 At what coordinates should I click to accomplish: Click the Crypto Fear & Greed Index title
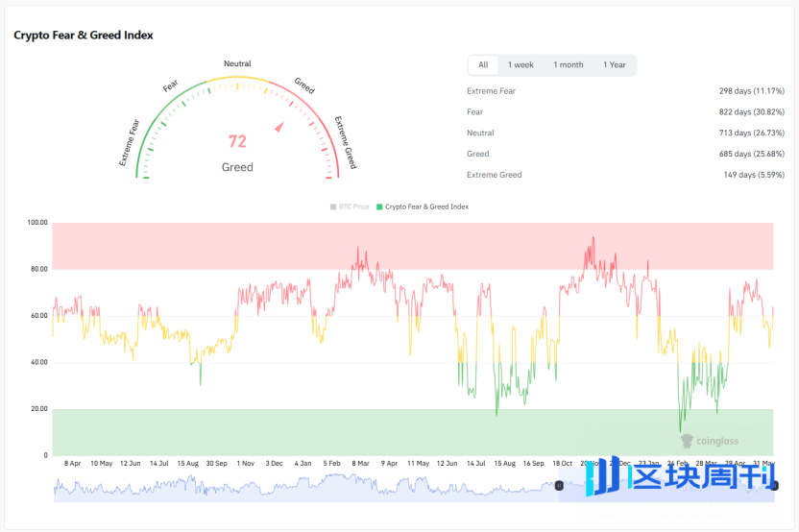click(83, 36)
